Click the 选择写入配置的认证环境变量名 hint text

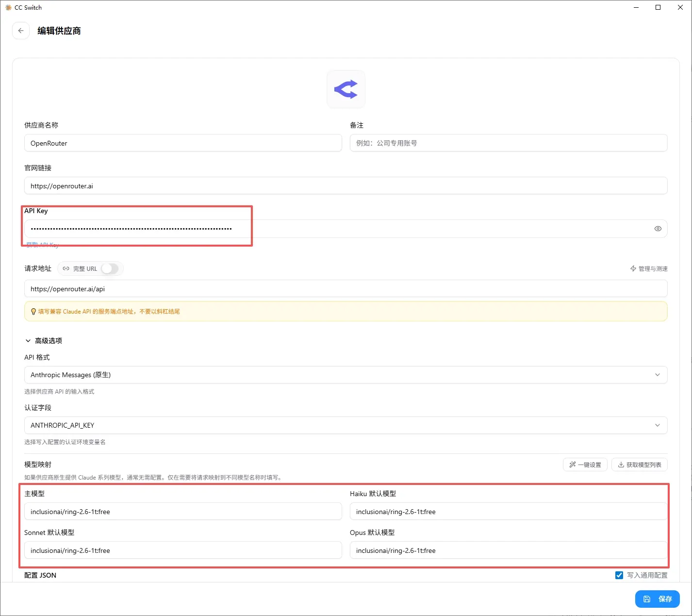[65, 442]
